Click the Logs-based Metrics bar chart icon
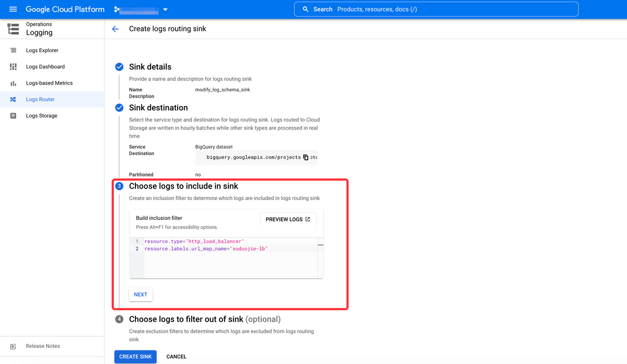The width and height of the screenshot is (627, 364). point(13,83)
